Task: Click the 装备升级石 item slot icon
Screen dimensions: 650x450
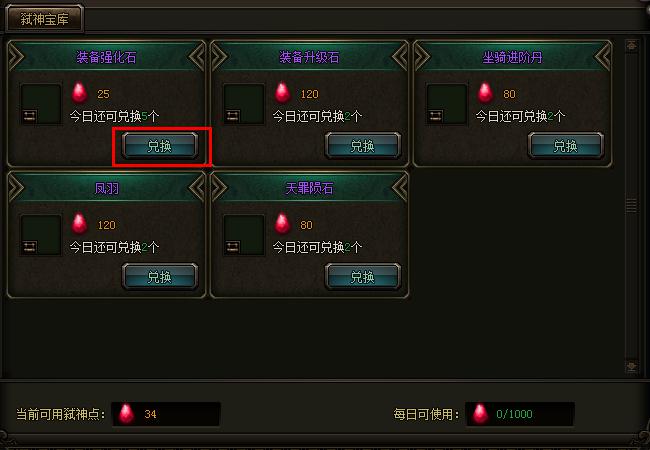Action: tap(244, 104)
